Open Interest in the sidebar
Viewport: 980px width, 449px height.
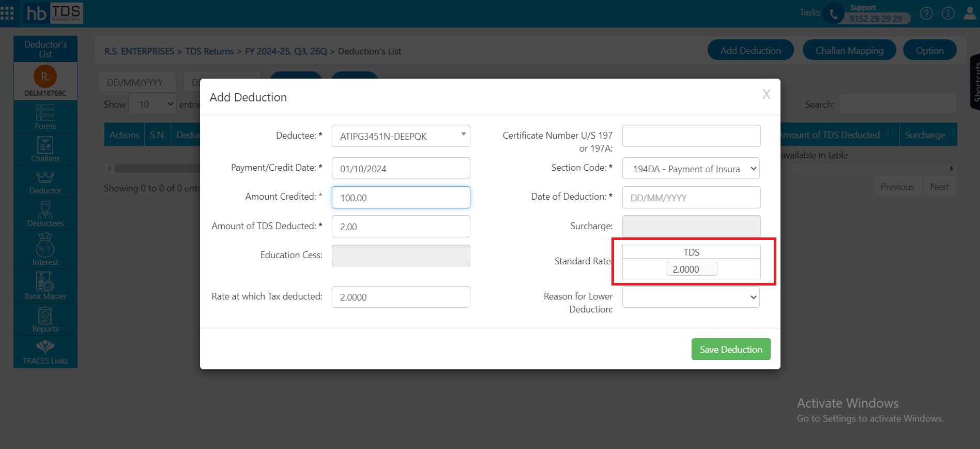coord(45,249)
